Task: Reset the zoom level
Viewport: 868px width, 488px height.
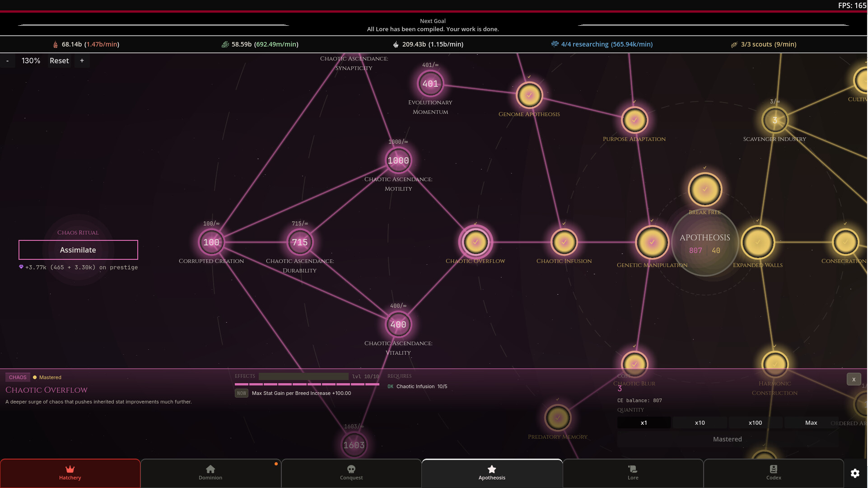Action: coord(59,61)
